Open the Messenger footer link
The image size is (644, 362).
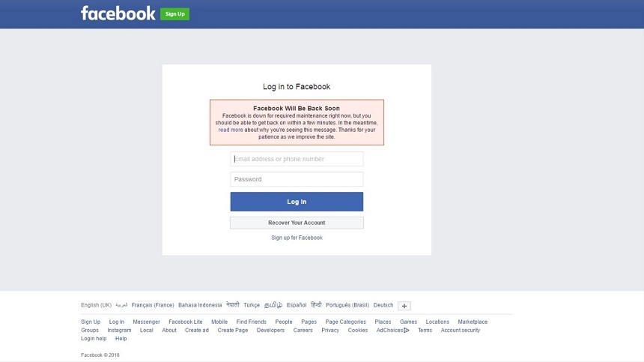[x=146, y=322]
